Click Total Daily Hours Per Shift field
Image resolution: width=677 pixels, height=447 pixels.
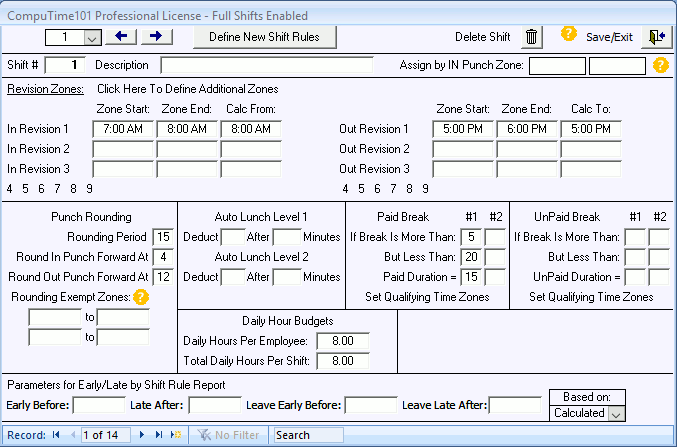[343, 361]
